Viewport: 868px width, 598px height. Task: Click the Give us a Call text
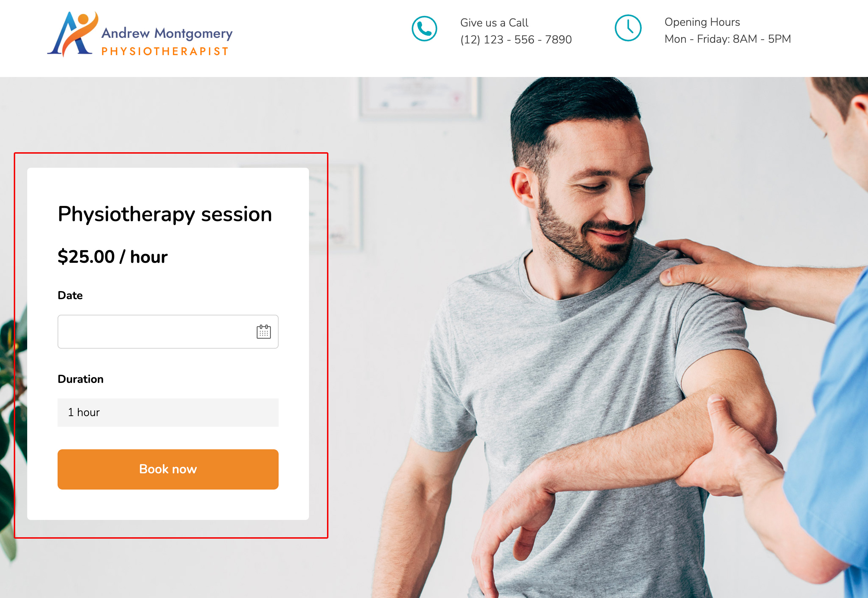tap(494, 23)
